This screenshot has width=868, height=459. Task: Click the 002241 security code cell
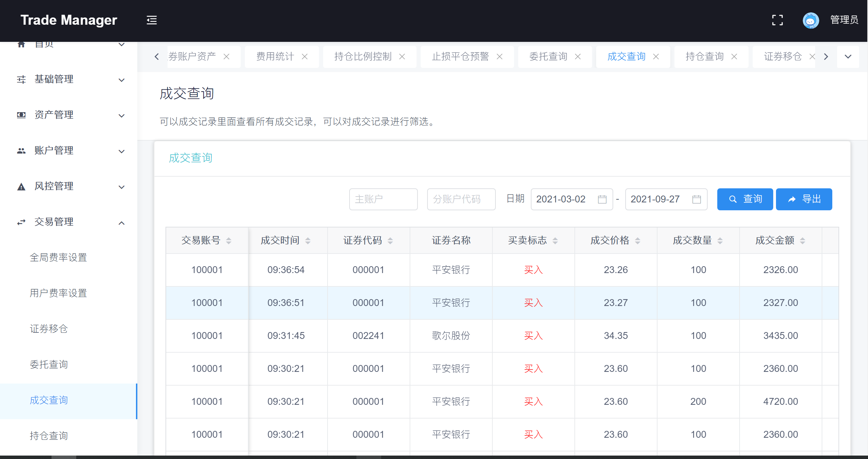(368, 336)
